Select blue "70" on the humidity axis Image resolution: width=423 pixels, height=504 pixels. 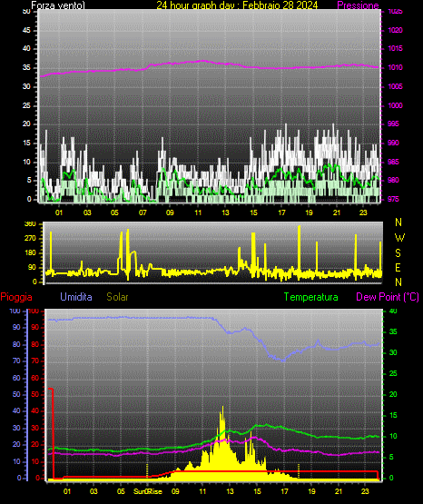click(x=16, y=361)
